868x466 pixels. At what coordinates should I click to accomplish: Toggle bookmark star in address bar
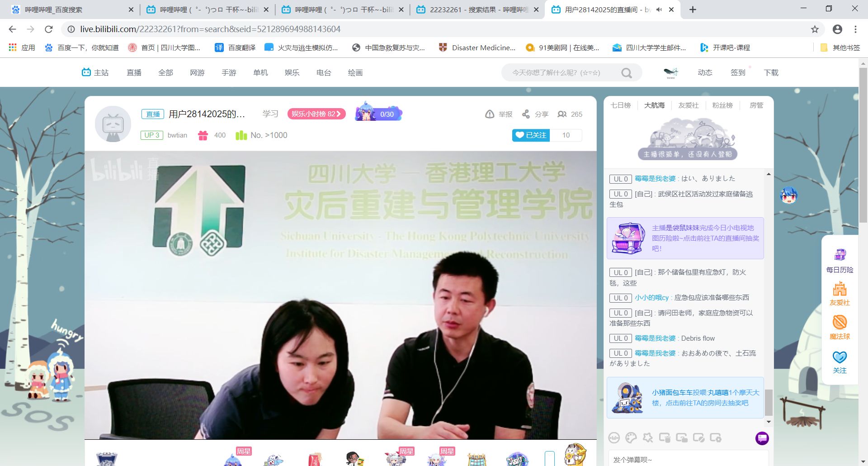point(815,29)
